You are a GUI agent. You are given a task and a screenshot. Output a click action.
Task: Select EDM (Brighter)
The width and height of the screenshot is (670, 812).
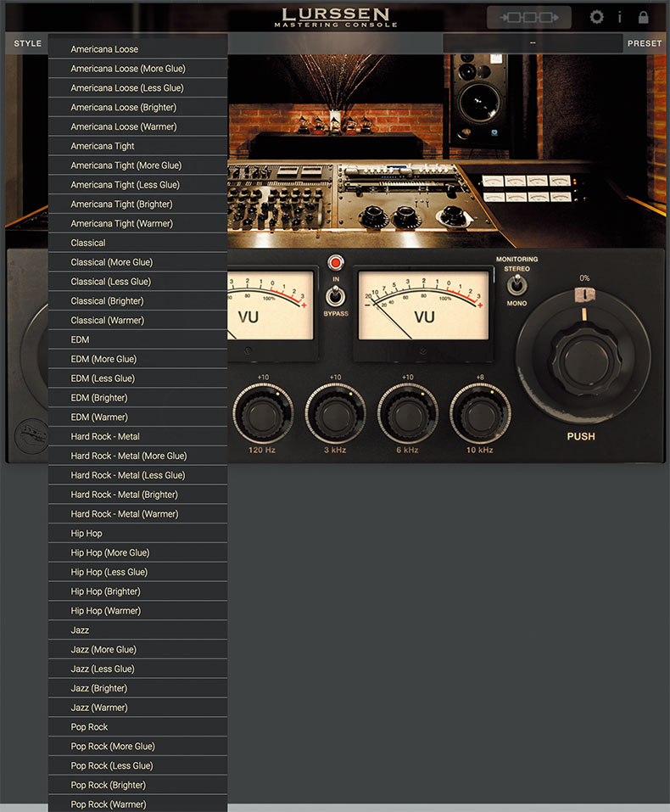pyautogui.click(x=137, y=398)
